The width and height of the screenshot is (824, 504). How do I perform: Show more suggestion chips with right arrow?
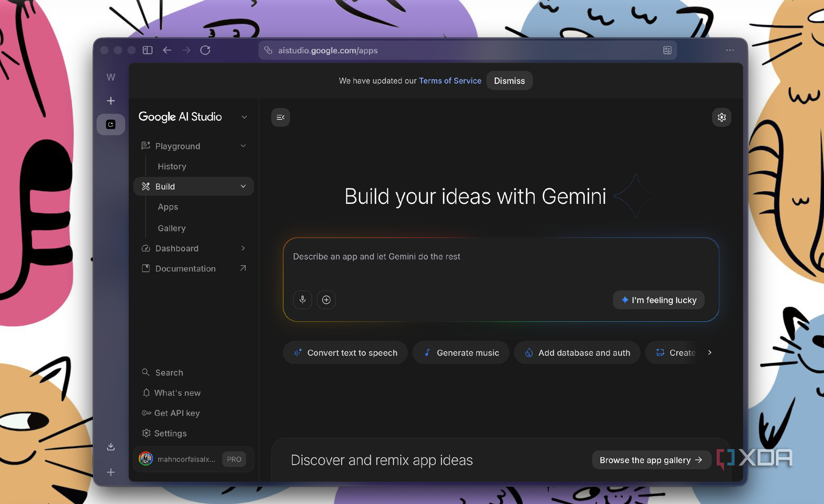(710, 353)
